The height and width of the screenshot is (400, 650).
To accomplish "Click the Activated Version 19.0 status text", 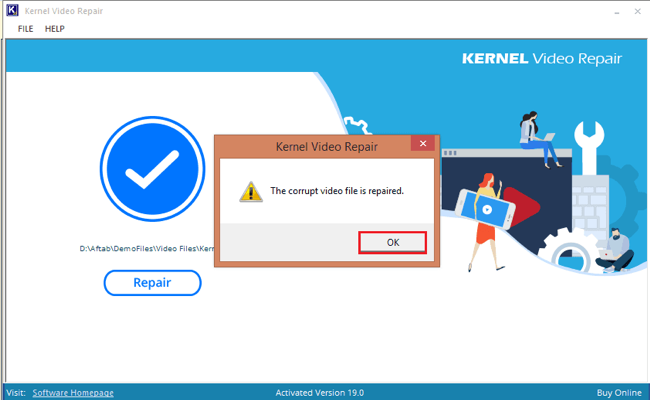I will (324, 393).
